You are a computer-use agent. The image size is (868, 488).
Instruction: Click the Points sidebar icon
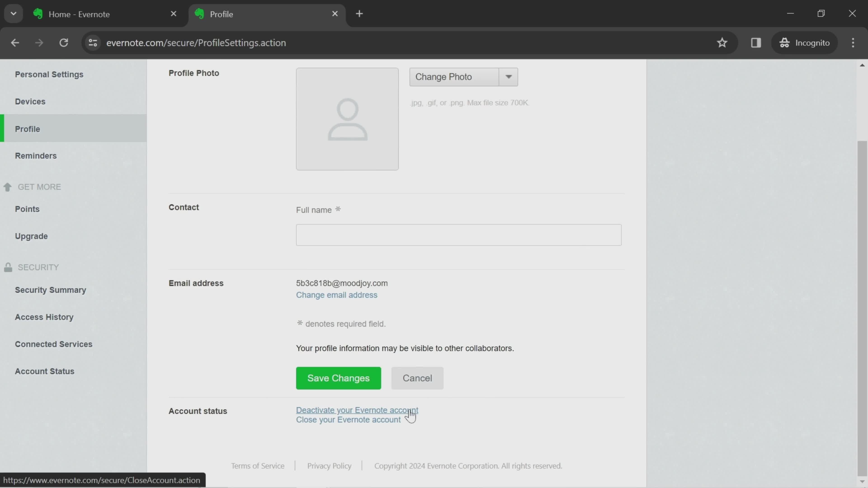click(27, 209)
